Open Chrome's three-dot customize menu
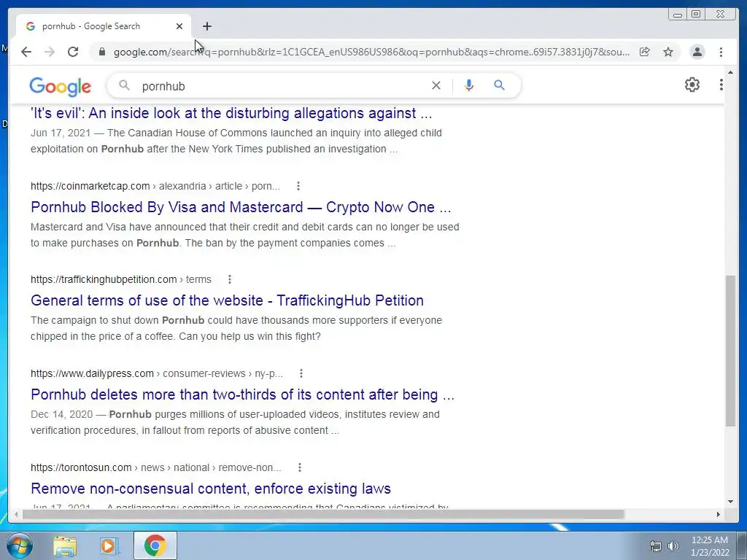Image resolution: width=747 pixels, height=560 pixels. (721, 52)
